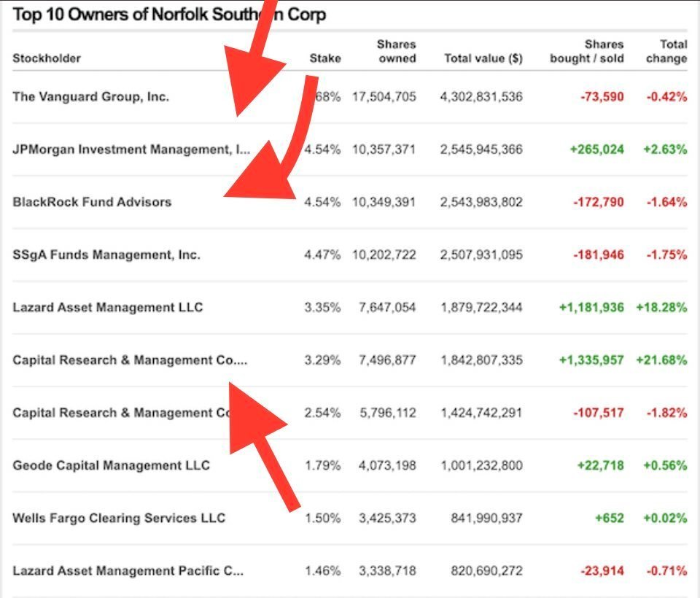Click Vanguard's 17,504,705 shares owned figure
700x598 pixels.
(384, 96)
